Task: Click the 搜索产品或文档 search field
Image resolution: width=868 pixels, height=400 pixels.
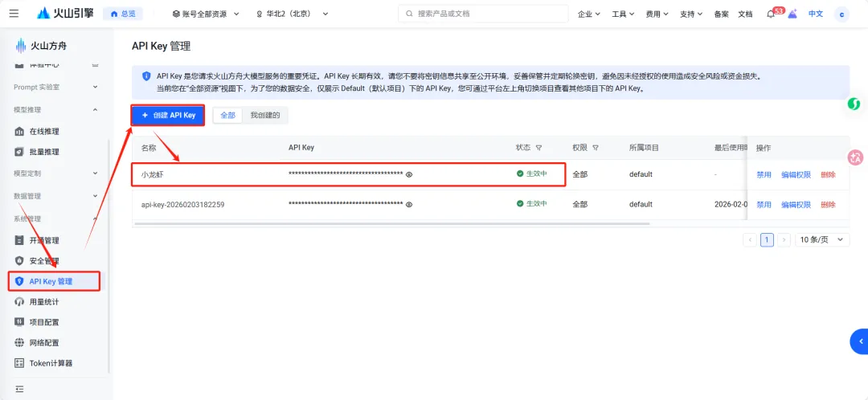Action: coord(483,14)
